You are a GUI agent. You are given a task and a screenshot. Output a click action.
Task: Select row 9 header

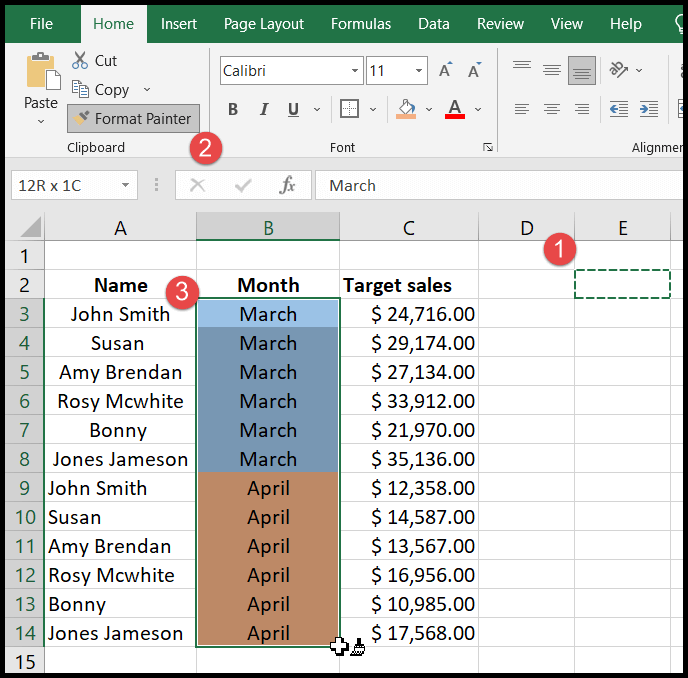pos(25,488)
